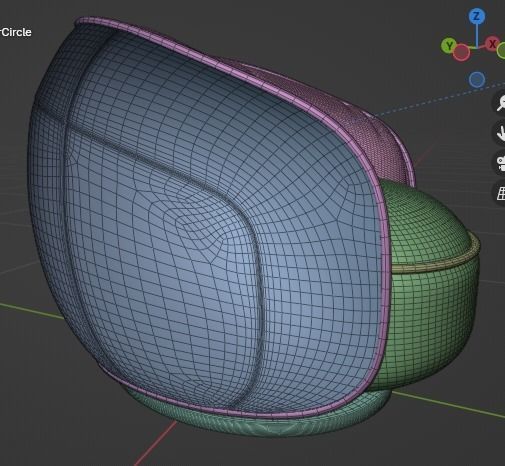This screenshot has width=505, height=466.
Task: Click the negative Z axis gizmo circle
Action: point(477,80)
